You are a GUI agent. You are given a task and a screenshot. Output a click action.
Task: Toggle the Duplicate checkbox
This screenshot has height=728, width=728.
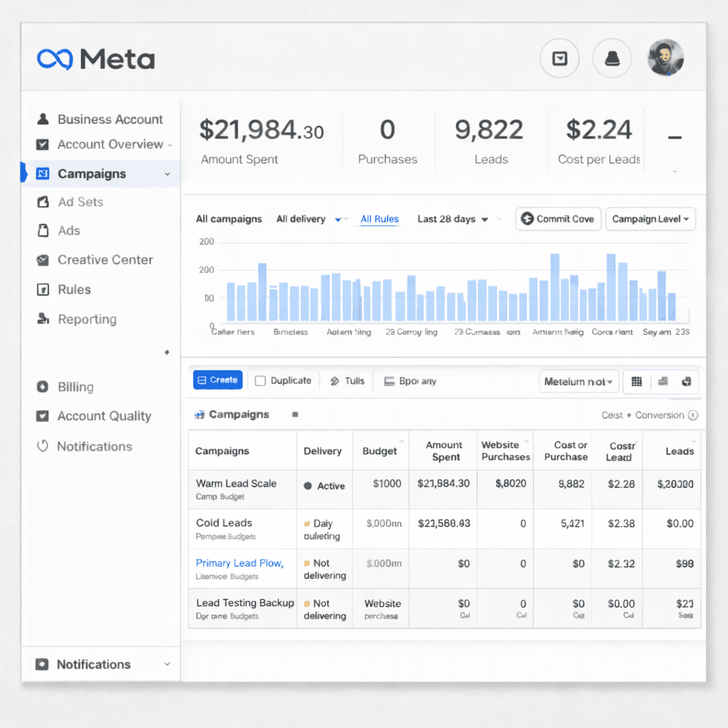tap(260, 381)
